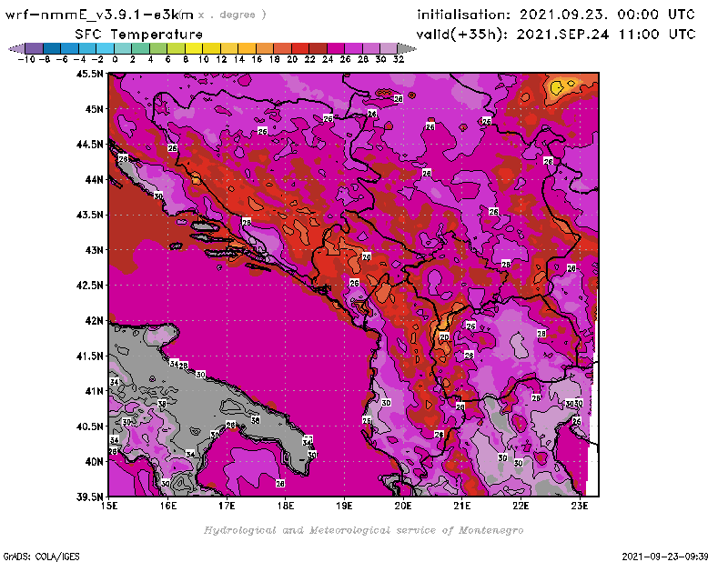Click the yellow swatch between 8 and 10
The image size is (728, 562).
[194, 47]
